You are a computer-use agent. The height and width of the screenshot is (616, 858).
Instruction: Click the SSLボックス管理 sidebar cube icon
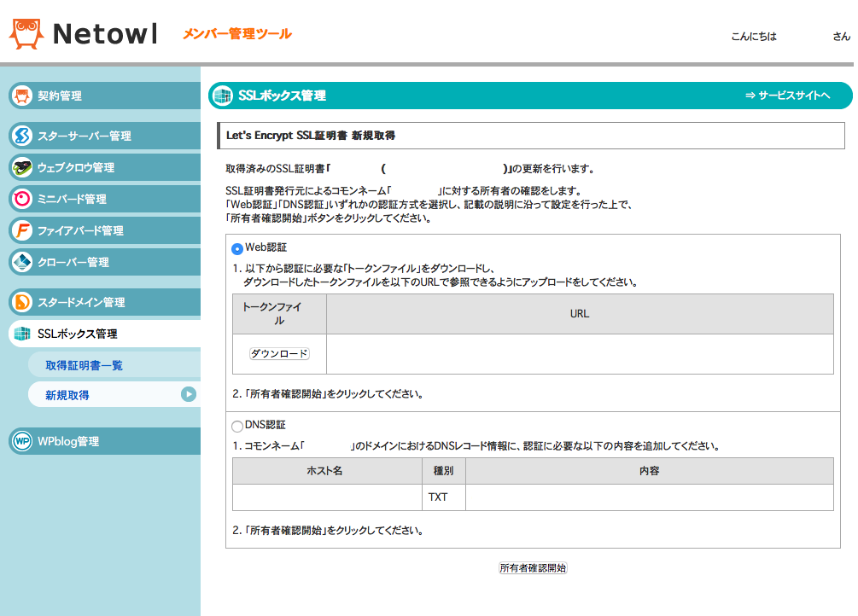[x=22, y=334]
